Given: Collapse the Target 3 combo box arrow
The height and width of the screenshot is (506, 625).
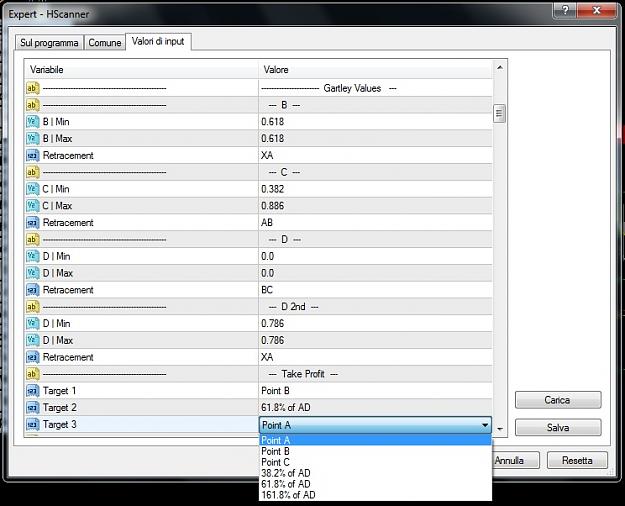Looking at the screenshot, I should pos(485,425).
